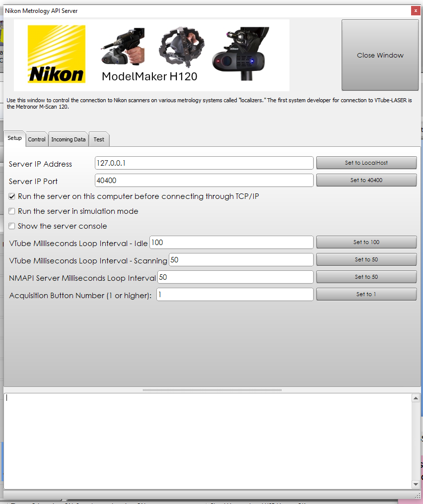
Task: Focus the Server IP Address field
Action: (204, 163)
